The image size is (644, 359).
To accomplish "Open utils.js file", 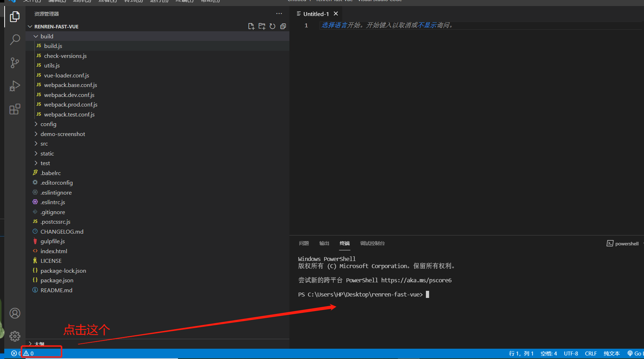I will (157, 65).
